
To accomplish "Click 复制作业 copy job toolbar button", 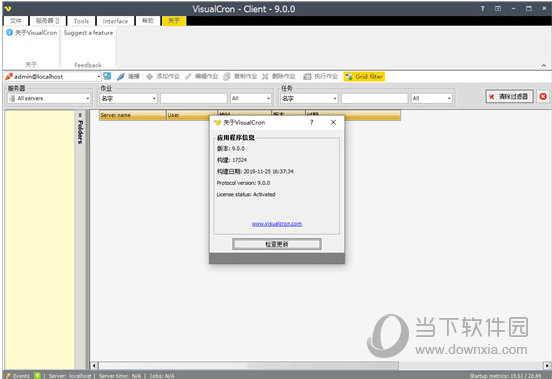I will [x=240, y=76].
